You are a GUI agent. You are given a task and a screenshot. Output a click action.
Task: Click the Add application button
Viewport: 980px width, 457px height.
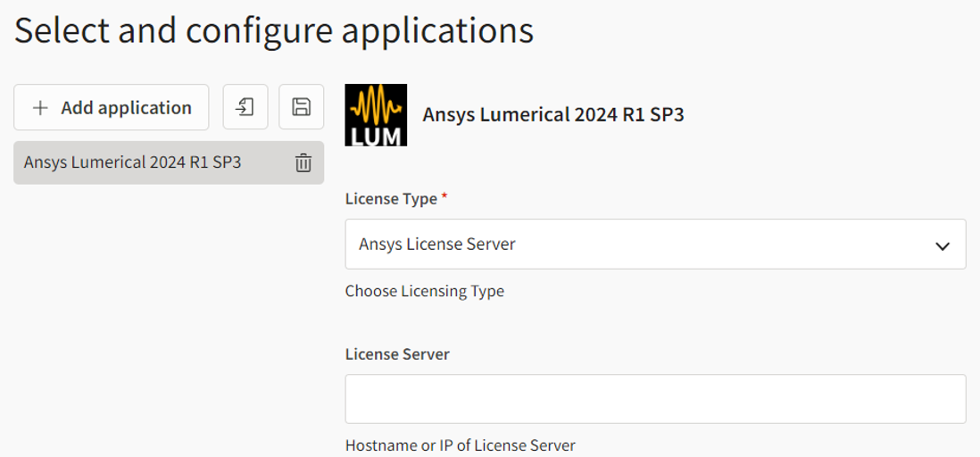112,107
